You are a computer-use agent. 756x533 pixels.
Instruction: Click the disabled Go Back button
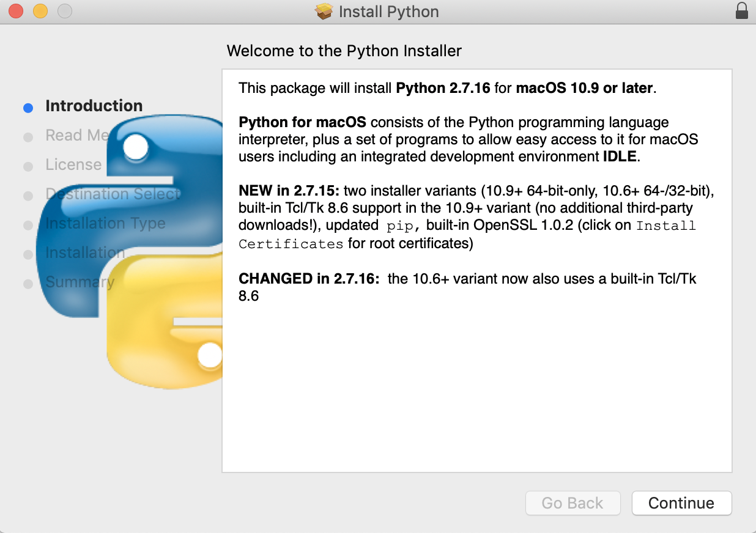pyautogui.click(x=573, y=503)
